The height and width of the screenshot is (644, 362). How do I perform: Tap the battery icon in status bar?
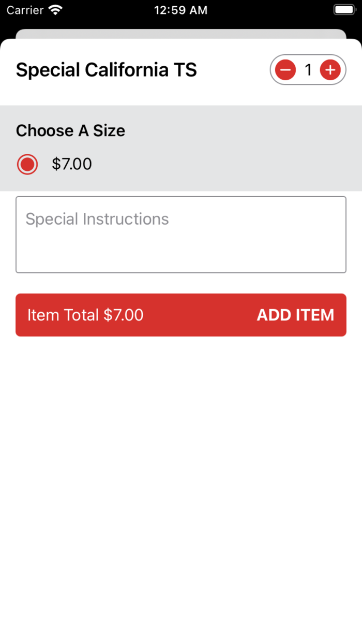click(x=344, y=10)
